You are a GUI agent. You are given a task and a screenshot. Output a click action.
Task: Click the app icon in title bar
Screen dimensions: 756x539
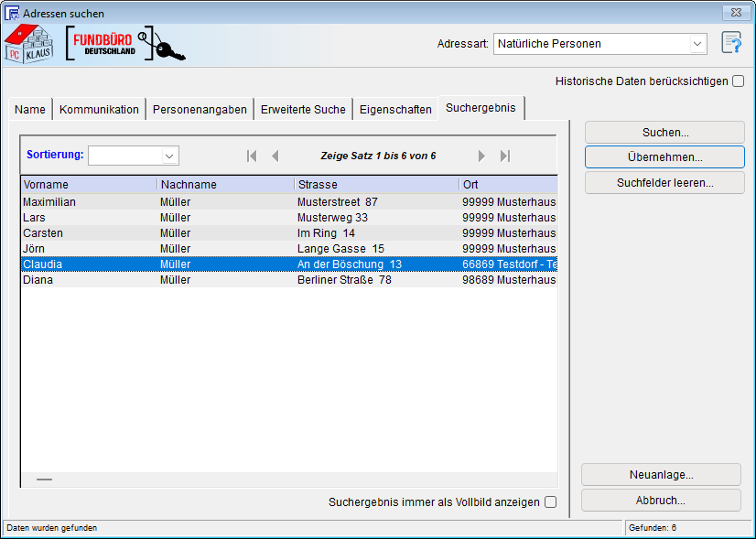click(12, 14)
